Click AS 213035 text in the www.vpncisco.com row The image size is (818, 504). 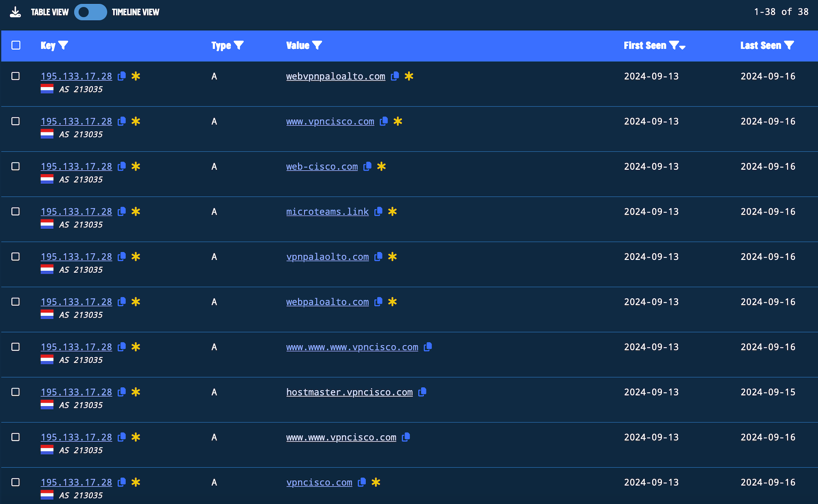[x=81, y=134]
